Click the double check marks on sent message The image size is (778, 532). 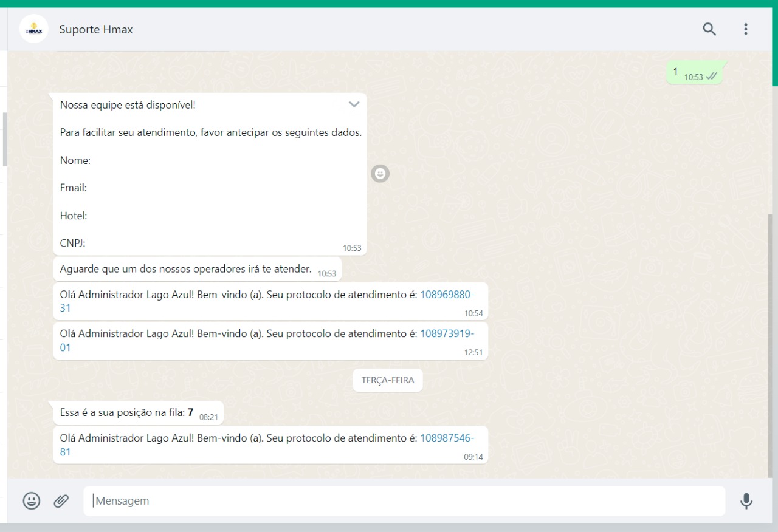[x=712, y=77]
